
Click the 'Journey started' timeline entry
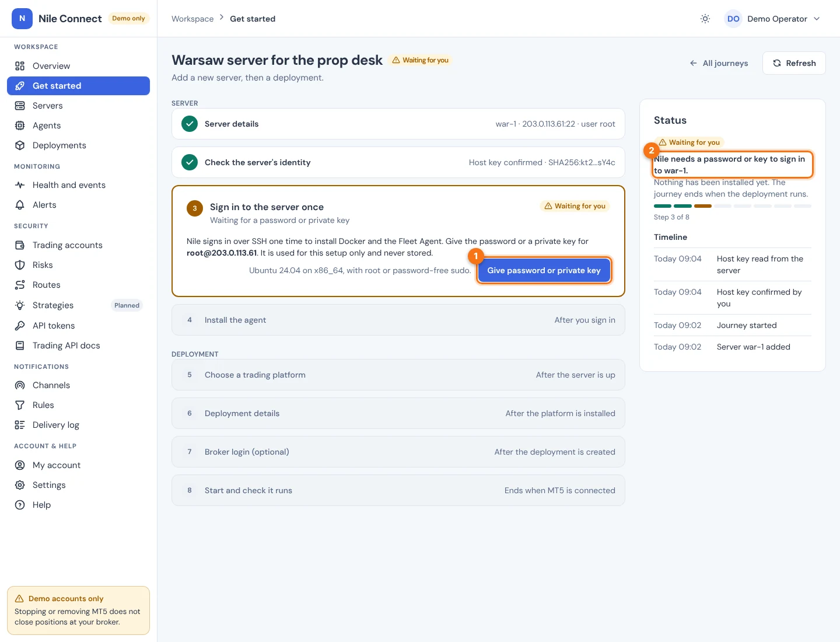pos(733,325)
